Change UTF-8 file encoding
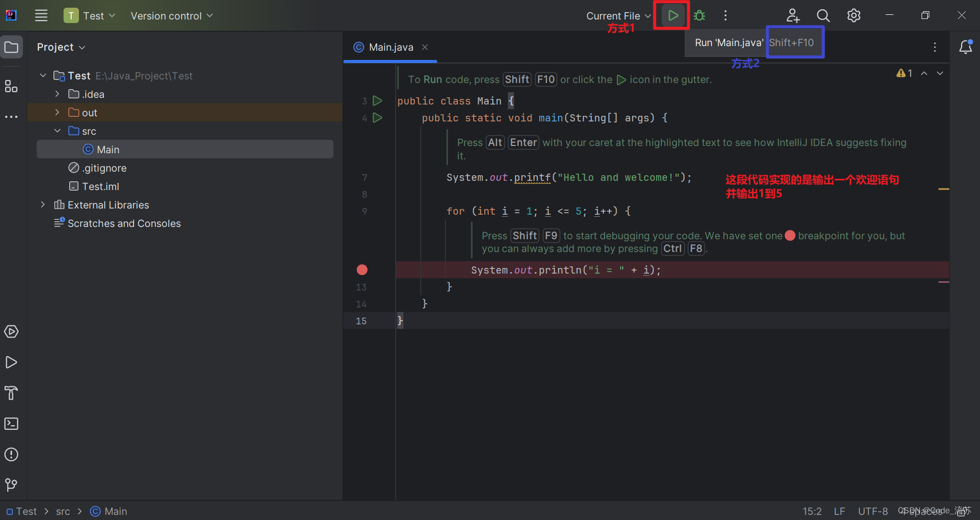Viewport: 980px width, 520px height. point(873,511)
